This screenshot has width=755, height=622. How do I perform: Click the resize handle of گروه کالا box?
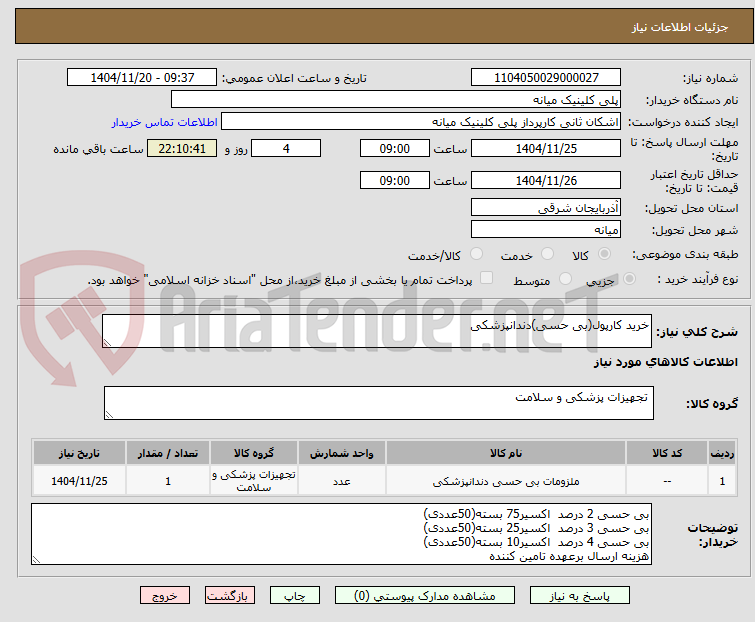point(109,415)
